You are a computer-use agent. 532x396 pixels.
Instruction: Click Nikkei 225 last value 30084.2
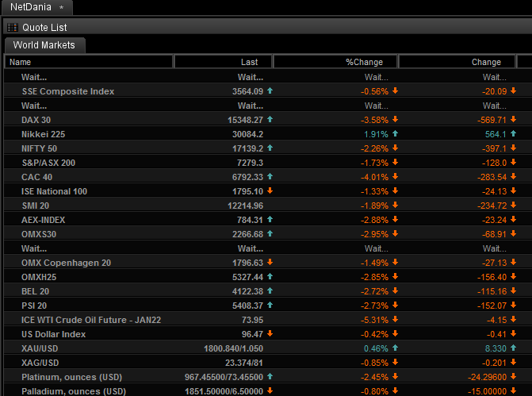click(x=247, y=134)
